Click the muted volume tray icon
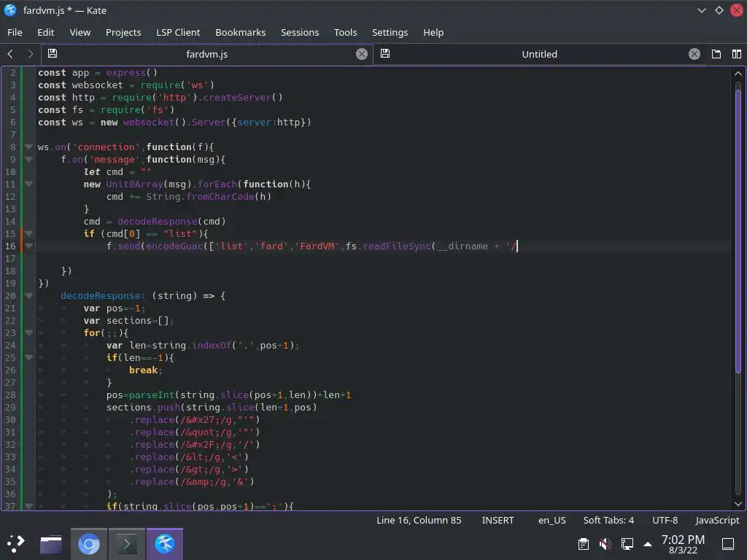This screenshot has width=747, height=560. [605, 544]
